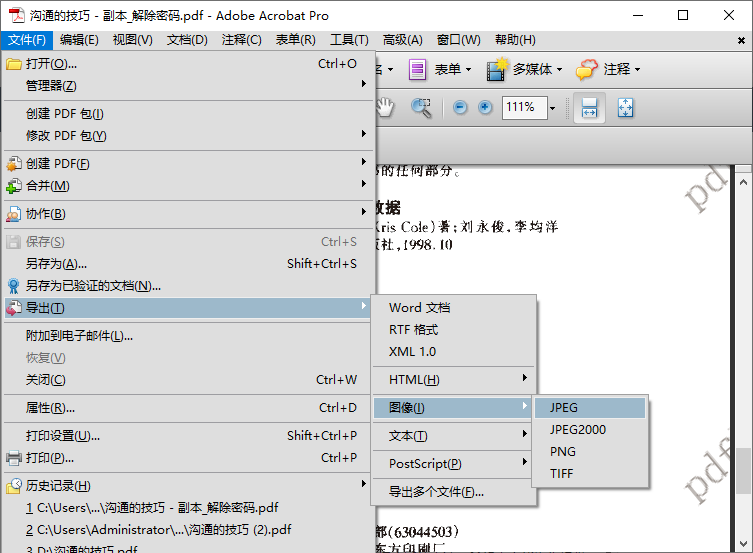The width and height of the screenshot is (753, 553).
Task: Open the 文件(F) menu
Action: 27,40
